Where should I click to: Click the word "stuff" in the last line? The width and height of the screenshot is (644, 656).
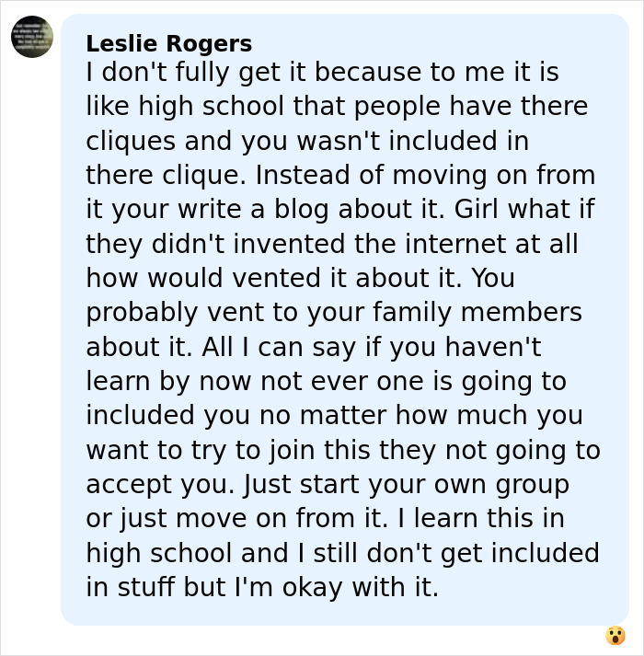(143, 587)
